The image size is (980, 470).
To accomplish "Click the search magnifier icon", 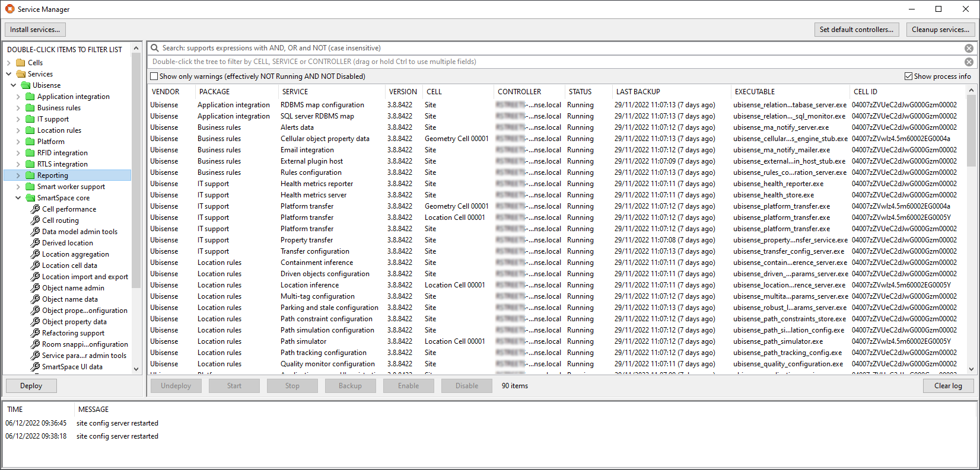I will pos(155,48).
